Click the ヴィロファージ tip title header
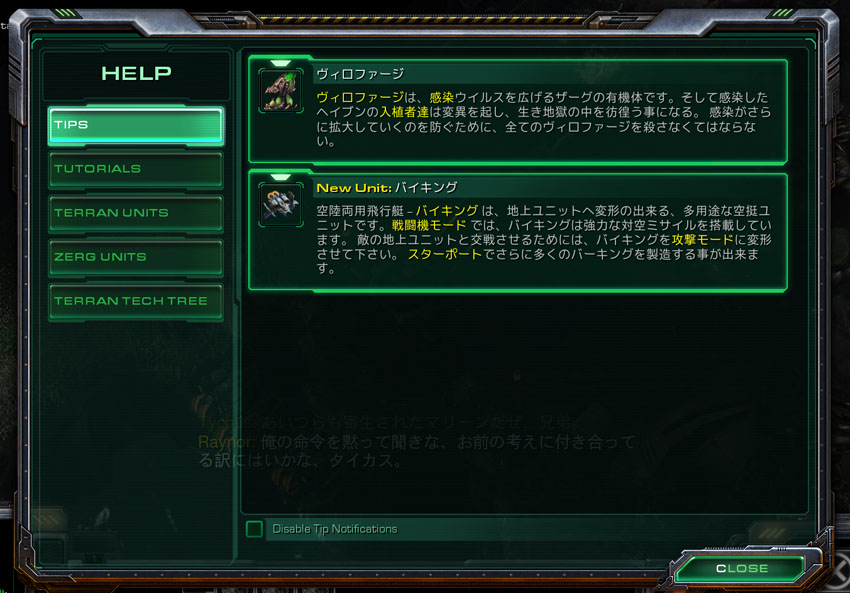The width and height of the screenshot is (850, 593). 360,74
